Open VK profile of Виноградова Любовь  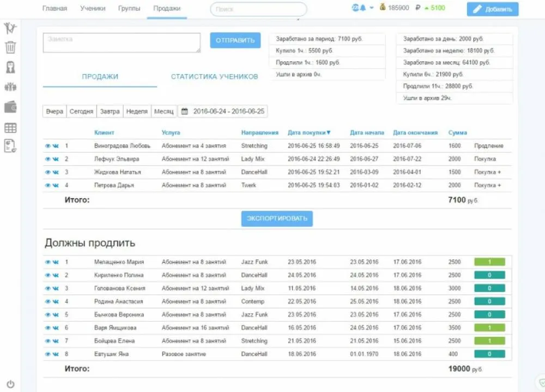point(56,146)
